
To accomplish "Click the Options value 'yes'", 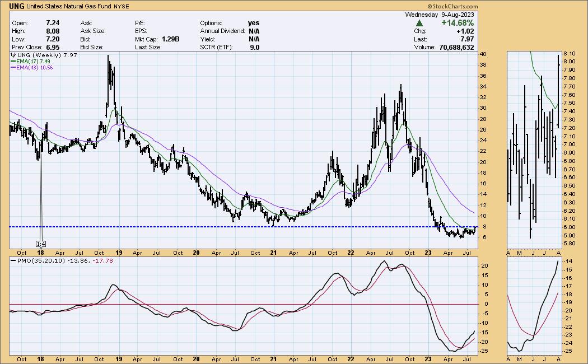I will point(254,24).
